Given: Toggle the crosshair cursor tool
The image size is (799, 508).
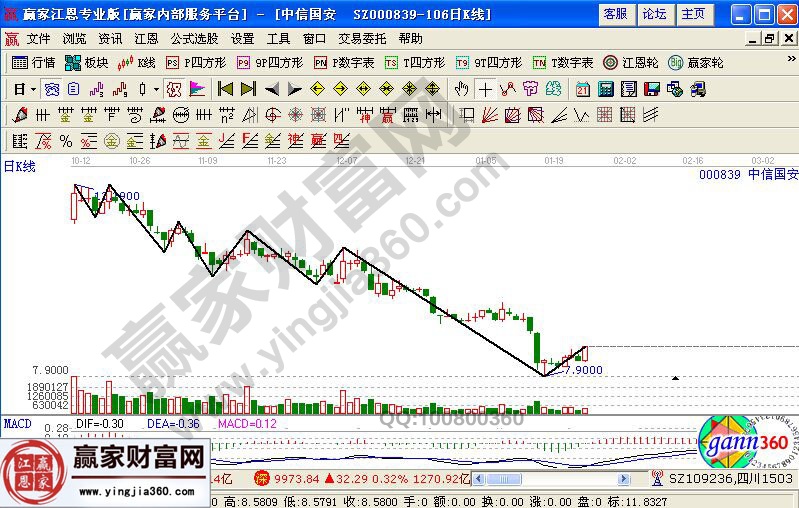Looking at the screenshot, I should 485,89.
